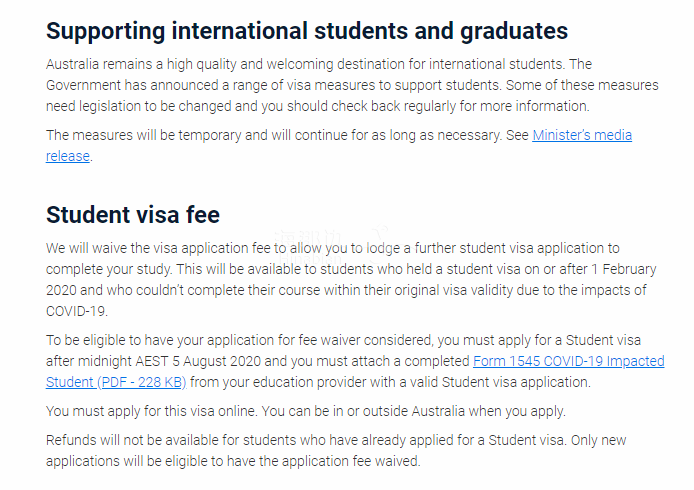Click the line beginning "Government has announced a range"
Image resolution: width=694 pixels, height=490 pixels.
pyautogui.click(x=352, y=85)
